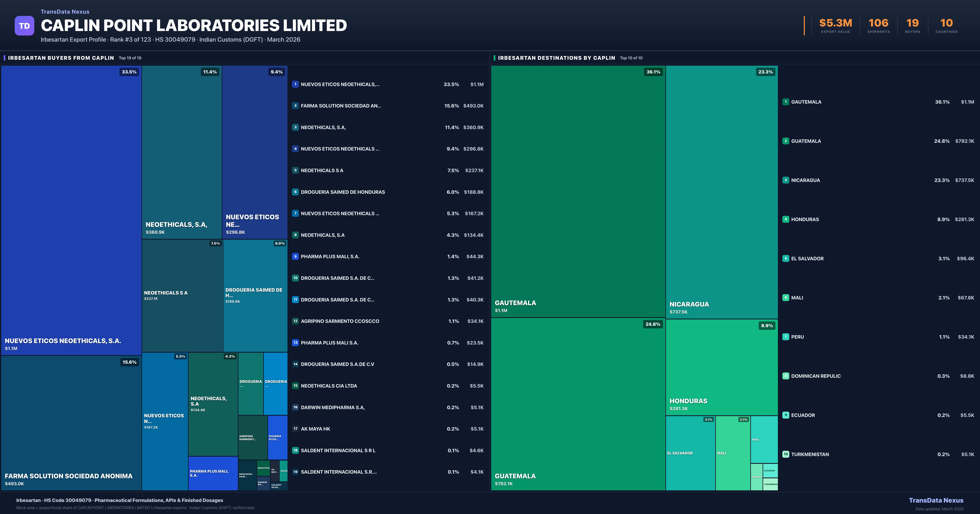Switch to the IRBESARTAN DESTINATIONS BY CAPLIN section
Screen dimensions: 980x514
coord(557,58)
